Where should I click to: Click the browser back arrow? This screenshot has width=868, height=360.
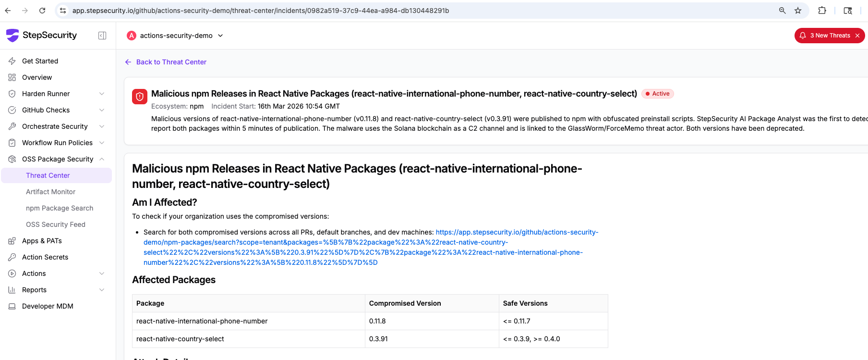pos(8,11)
